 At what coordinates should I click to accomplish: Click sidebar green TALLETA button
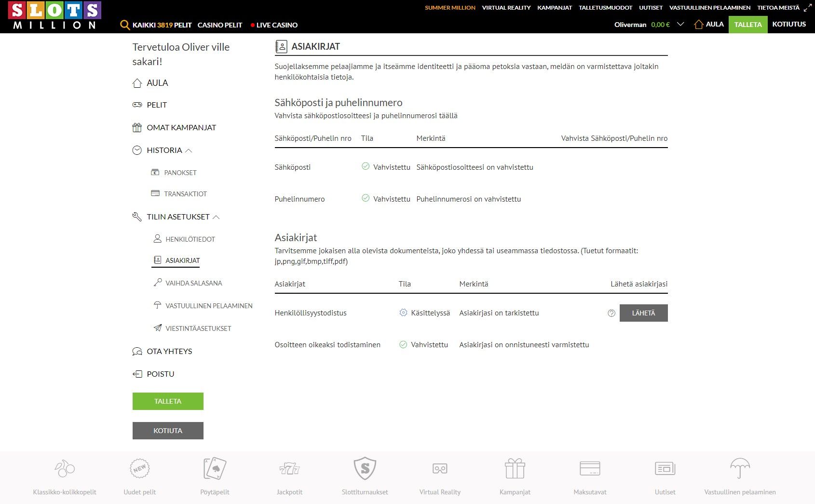click(x=168, y=401)
